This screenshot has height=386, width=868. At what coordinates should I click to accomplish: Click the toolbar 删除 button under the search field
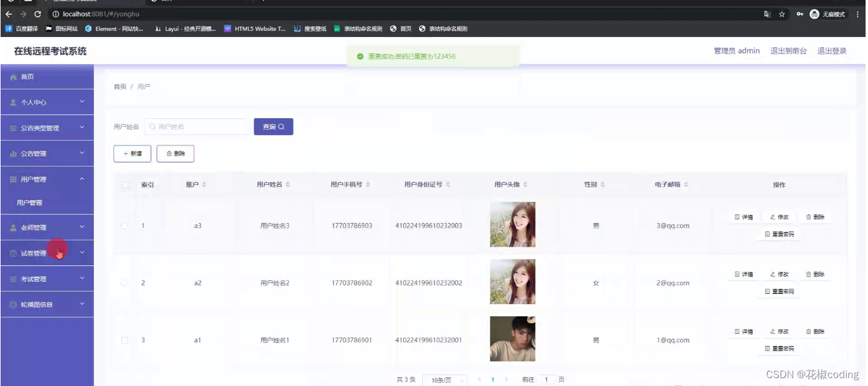pyautogui.click(x=175, y=154)
